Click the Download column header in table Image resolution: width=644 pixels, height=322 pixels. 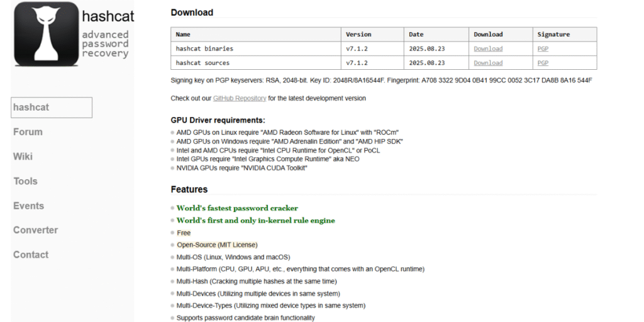click(501, 35)
